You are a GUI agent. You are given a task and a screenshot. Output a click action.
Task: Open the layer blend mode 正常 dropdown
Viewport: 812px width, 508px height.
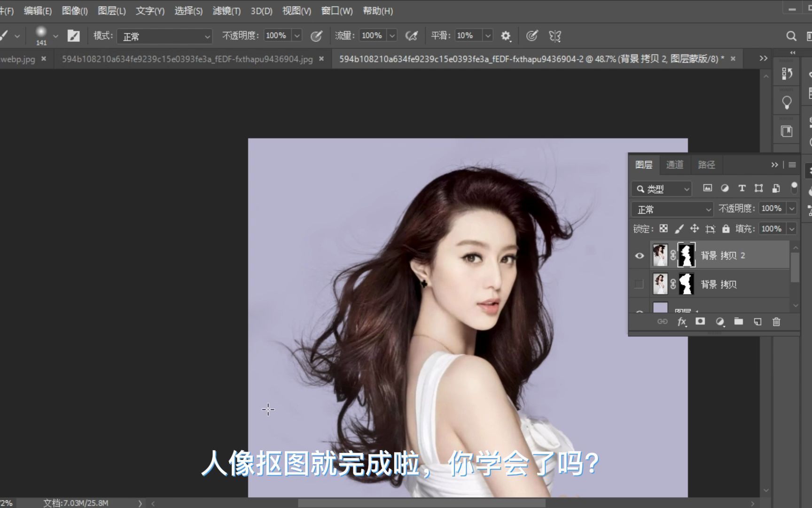click(672, 209)
